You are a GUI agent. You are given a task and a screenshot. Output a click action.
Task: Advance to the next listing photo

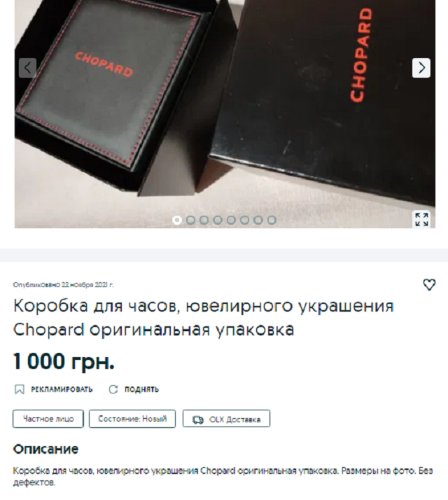(x=421, y=68)
